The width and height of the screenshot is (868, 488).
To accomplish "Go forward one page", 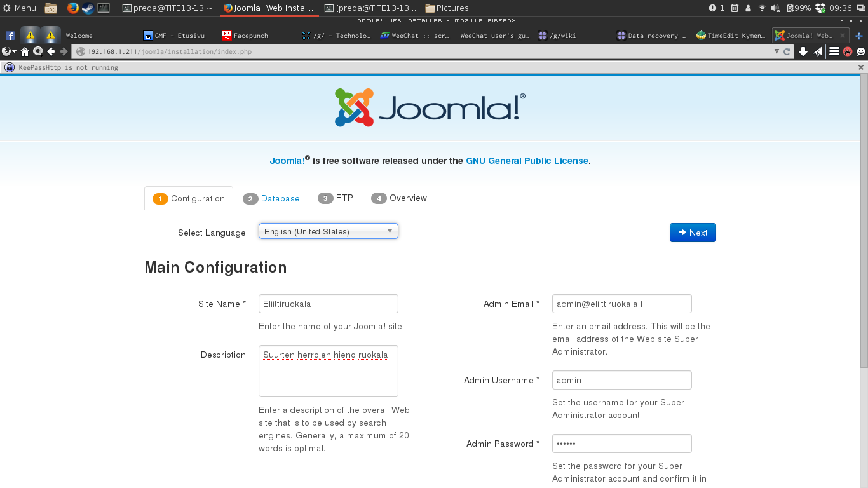I will tap(64, 51).
